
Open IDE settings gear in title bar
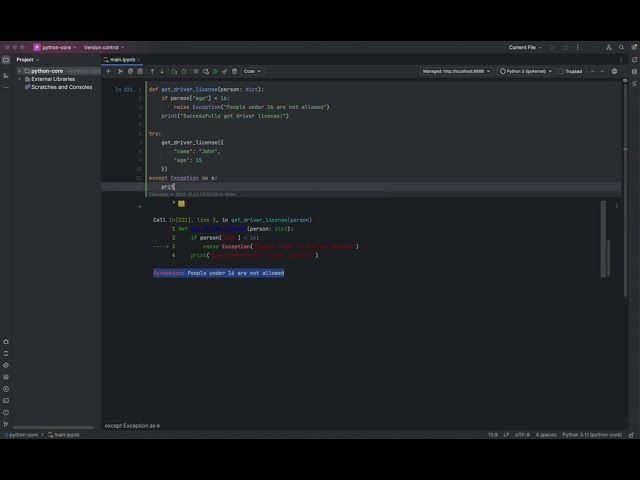coord(634,47)
